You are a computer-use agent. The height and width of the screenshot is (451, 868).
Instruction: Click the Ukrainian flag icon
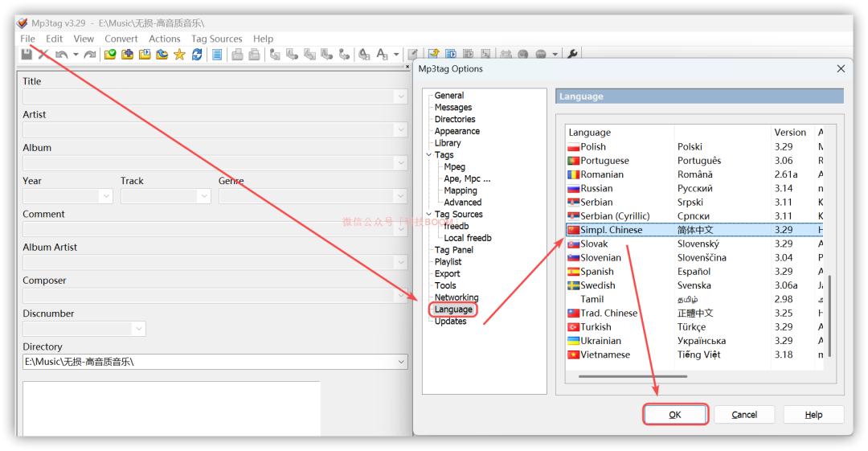574,341
